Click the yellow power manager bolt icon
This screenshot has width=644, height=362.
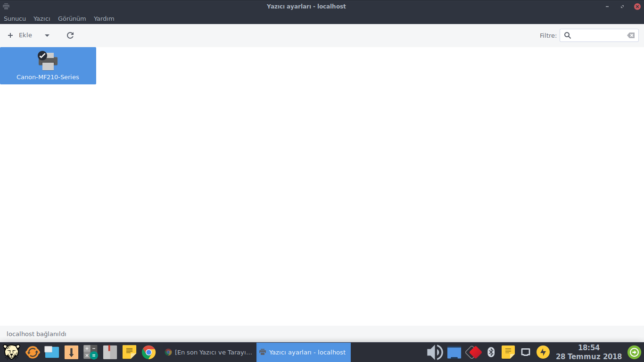(x=543, y=352)
